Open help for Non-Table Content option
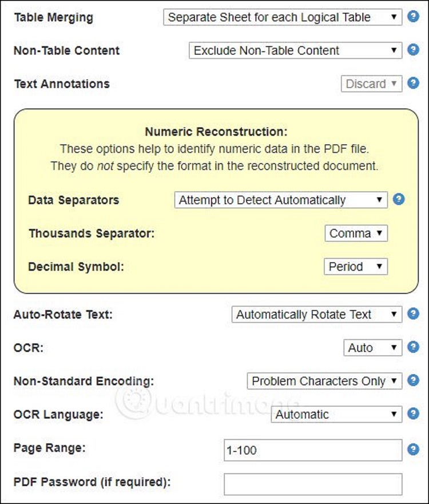This screenshot has width=429, height=504. pyautogui.click(x=413, y=50)
